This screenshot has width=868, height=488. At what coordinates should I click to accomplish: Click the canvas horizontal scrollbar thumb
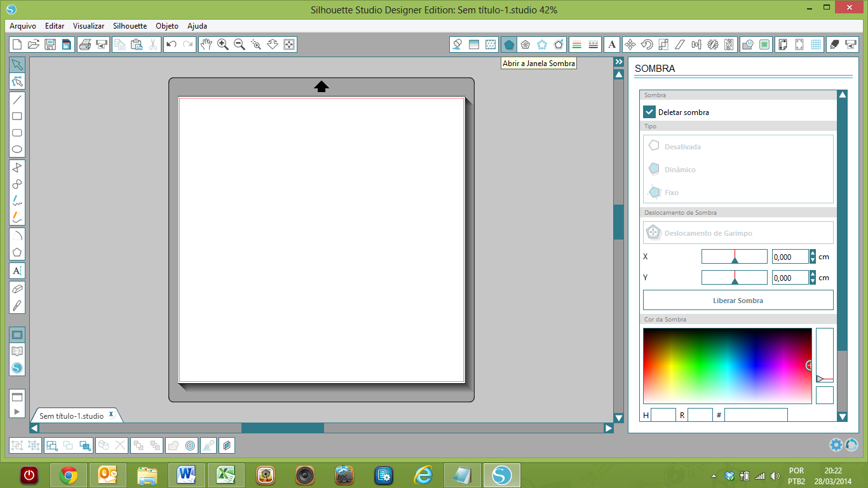coord(282,428)
